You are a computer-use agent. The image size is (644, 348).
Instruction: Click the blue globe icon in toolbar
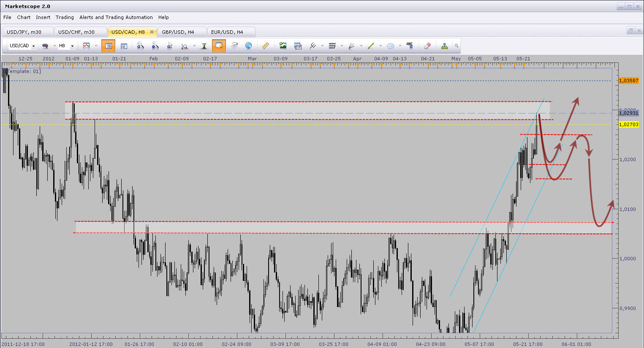[x=248, y=46]
